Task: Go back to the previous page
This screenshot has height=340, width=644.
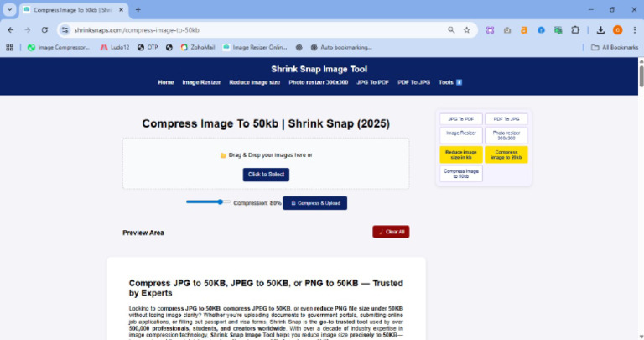Action: (x=11, y=30)
